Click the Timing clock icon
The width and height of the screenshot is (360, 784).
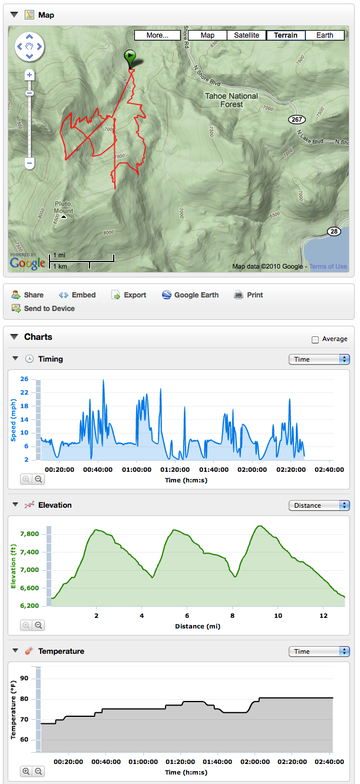click(30, 358)
